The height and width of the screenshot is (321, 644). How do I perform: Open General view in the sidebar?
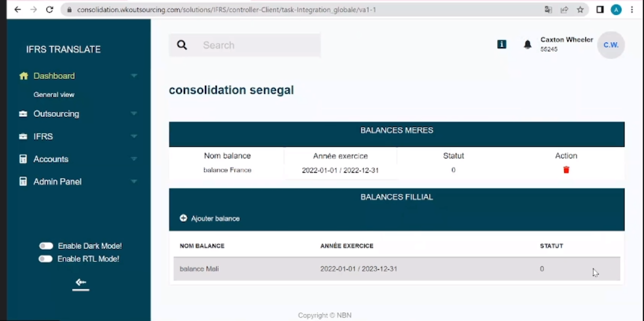point(54,94)
